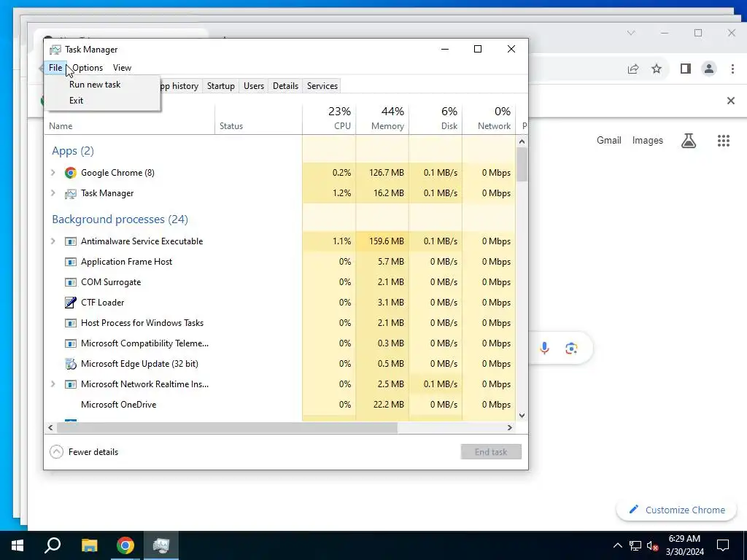The width and height of the screenshot is (747, 560).
Task: Click the Task Manager title bar icon
Action: pyautogui.click(x=55, y=50)
